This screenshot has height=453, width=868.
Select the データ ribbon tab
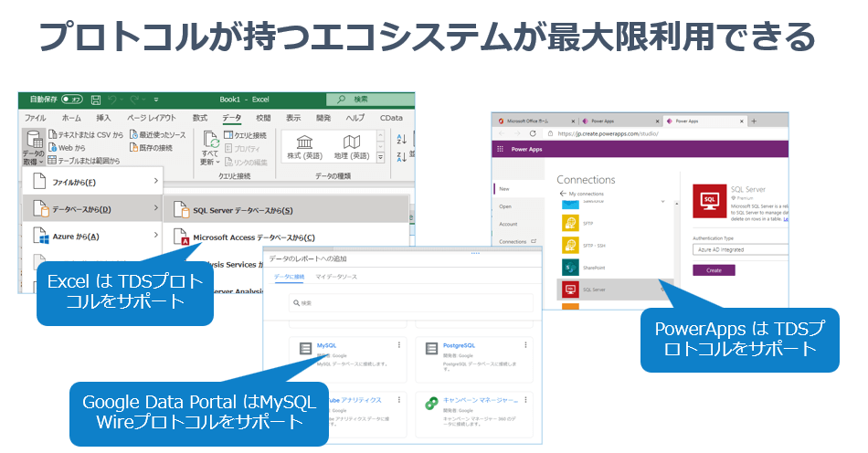(x=232, y=118)
